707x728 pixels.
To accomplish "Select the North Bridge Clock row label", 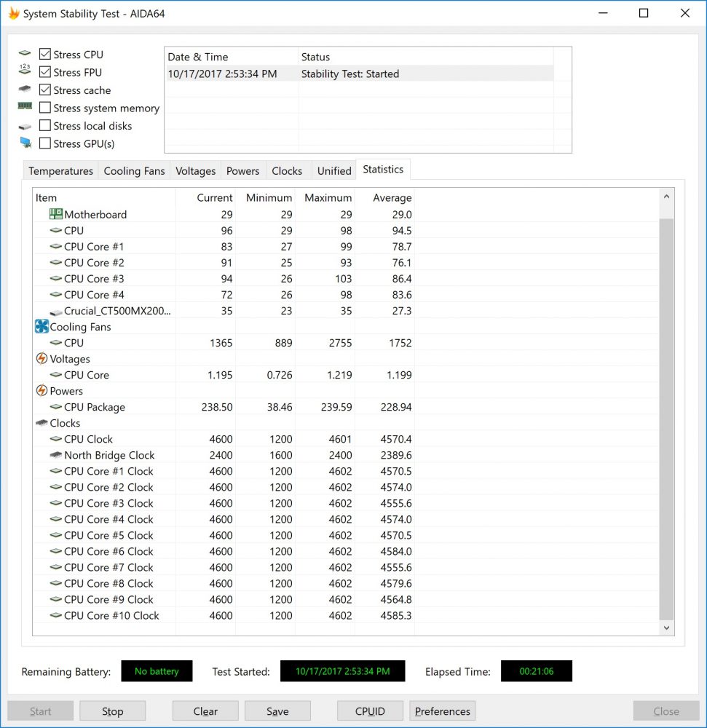I will click(x=109, y=455).
